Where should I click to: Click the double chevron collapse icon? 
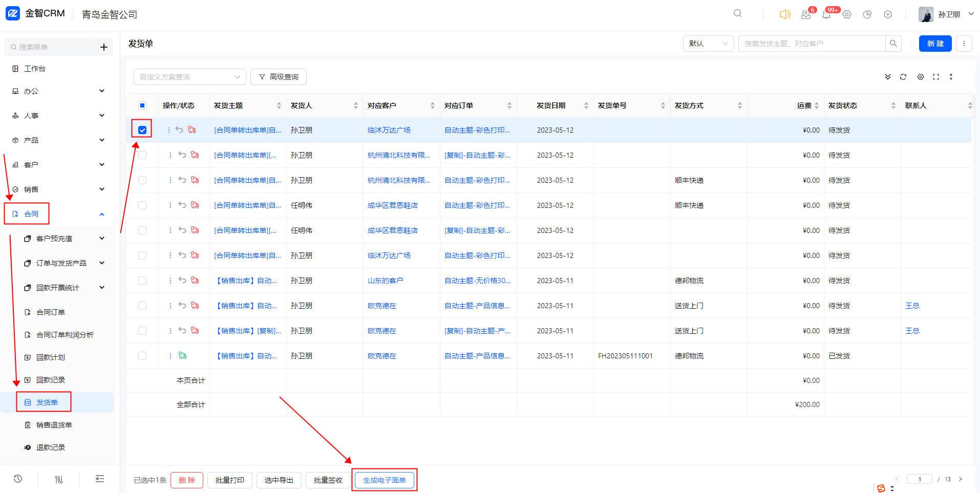click(888, 77)
